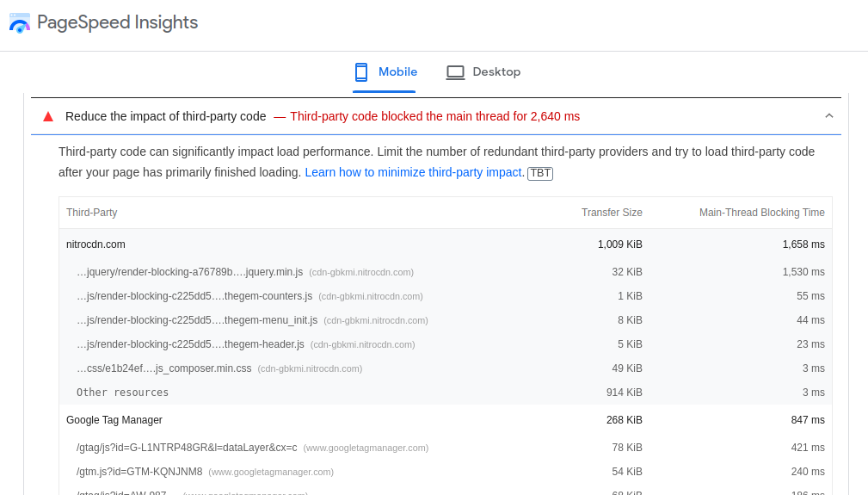The width and height of the screenshot is (868, 495).
Task: Click the Main-Thread Blocking Time column header
Action: 761,213
